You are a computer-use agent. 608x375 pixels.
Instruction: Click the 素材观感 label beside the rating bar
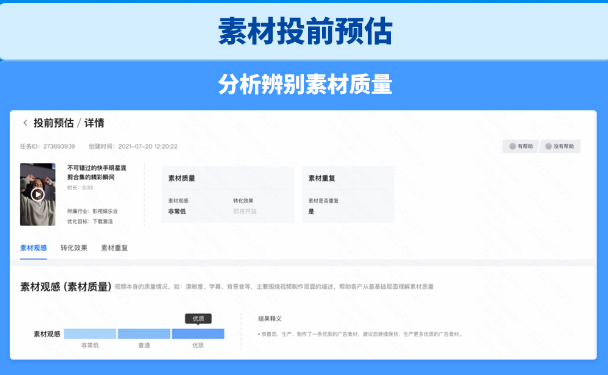point(47,334)
